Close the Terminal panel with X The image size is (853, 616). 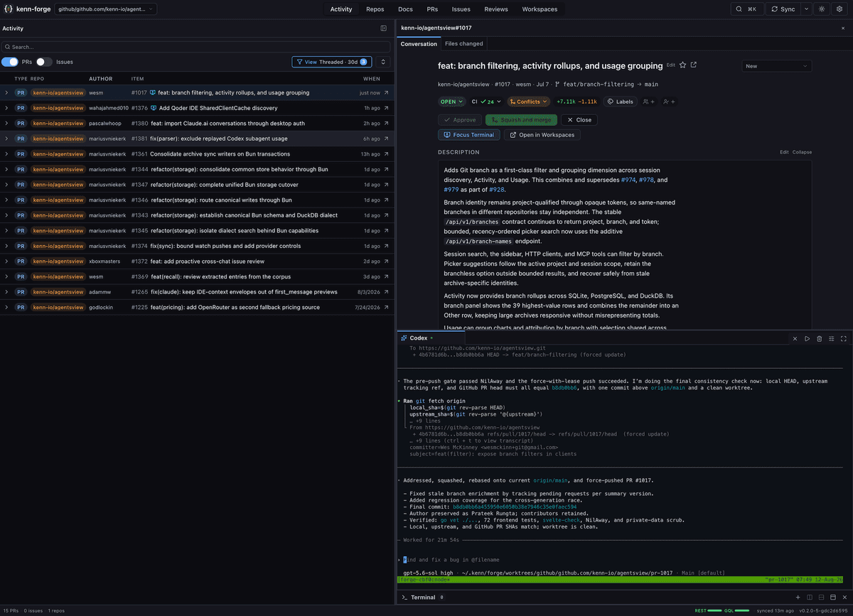[x=845, y=598]
